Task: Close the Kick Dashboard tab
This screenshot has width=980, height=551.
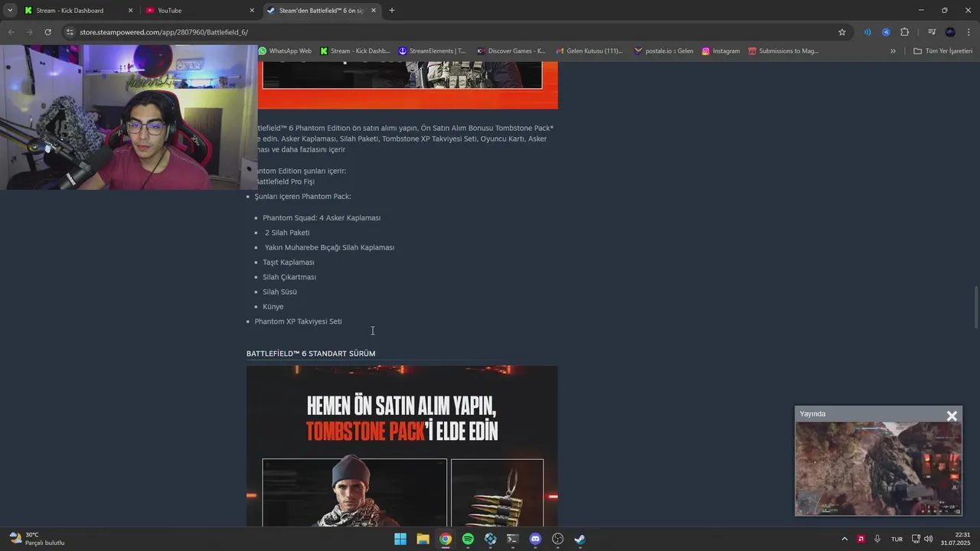Action: pos(130,11)
